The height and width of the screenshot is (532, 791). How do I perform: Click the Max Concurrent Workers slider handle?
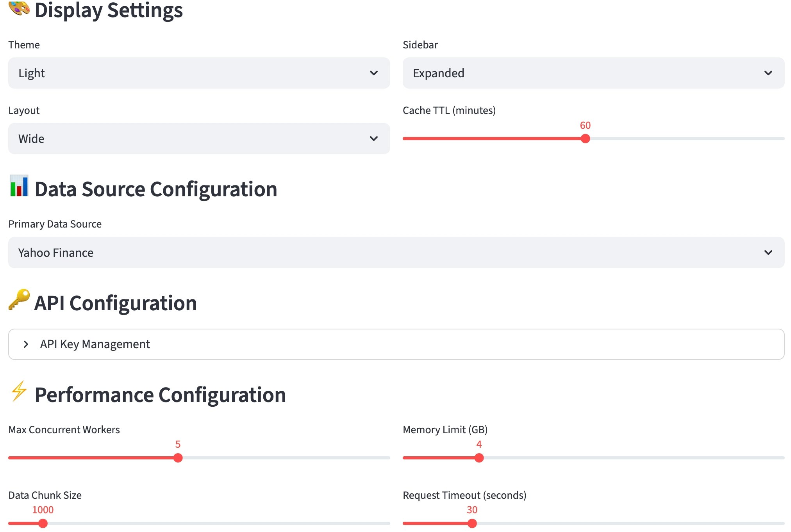pyautogui.click(x=178, y=458)
